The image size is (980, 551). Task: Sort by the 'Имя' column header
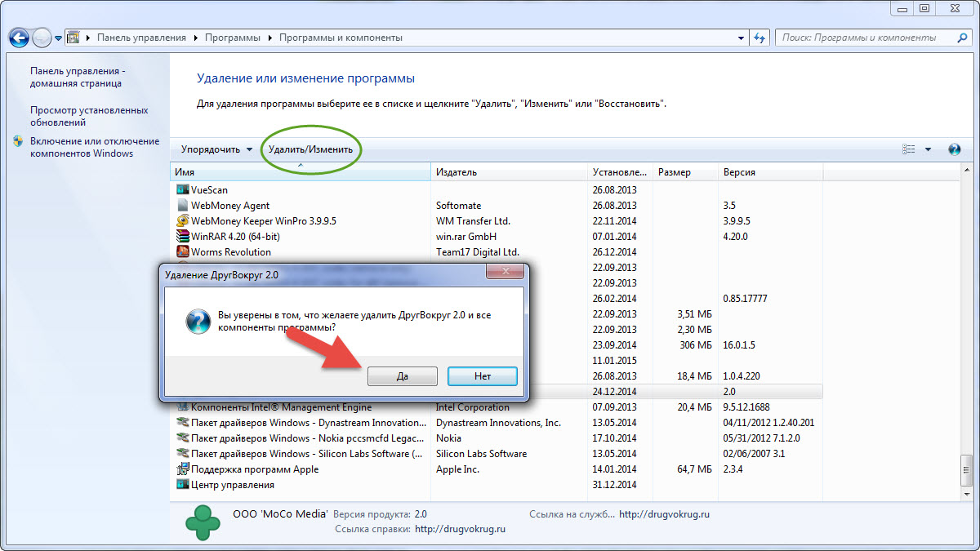coord(301,172)
